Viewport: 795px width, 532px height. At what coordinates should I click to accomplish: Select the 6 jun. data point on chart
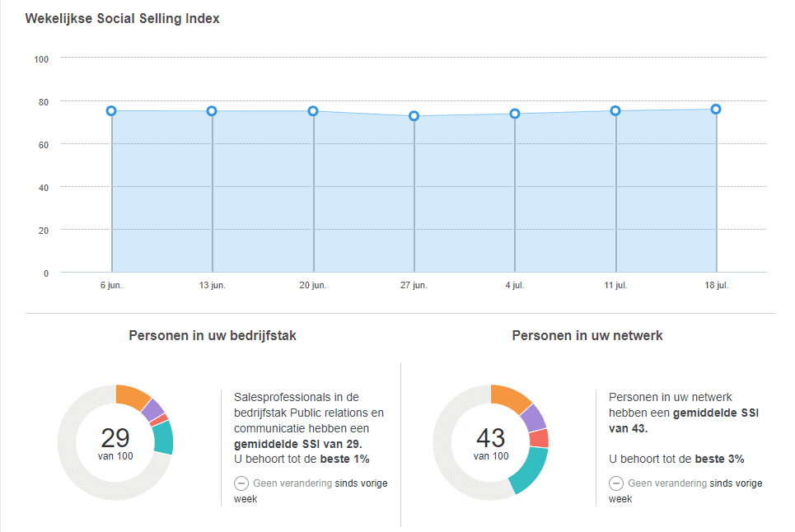tap(111, 111)
